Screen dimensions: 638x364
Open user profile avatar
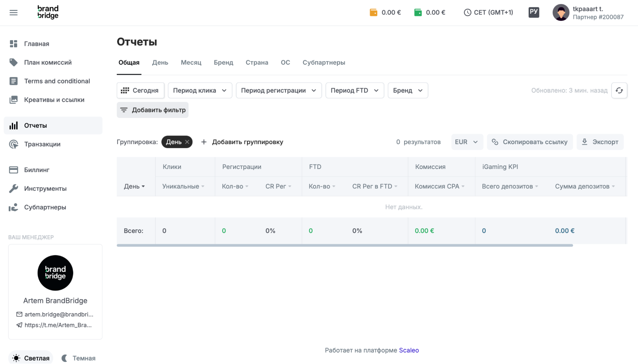click(561, 12)
